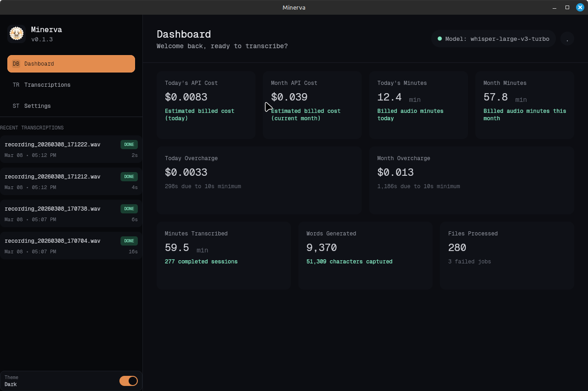The image size is (588, 391).
Task: Click the 277 completed sessions link
Action: [201, 261]
